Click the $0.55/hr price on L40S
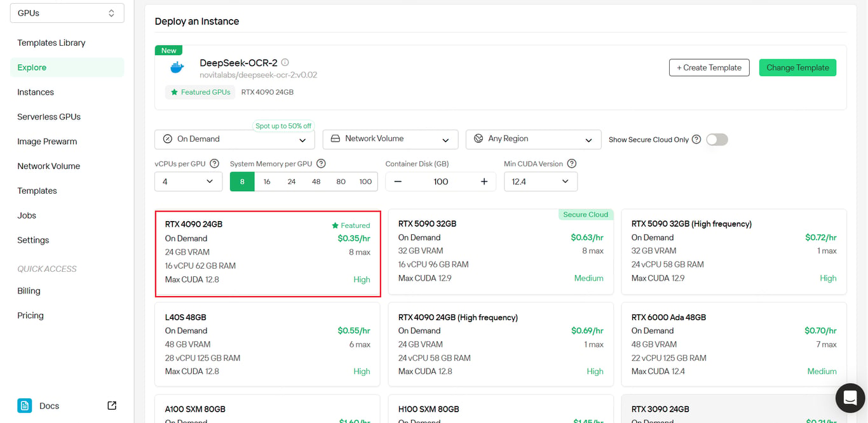 click(x=354, y=331)
